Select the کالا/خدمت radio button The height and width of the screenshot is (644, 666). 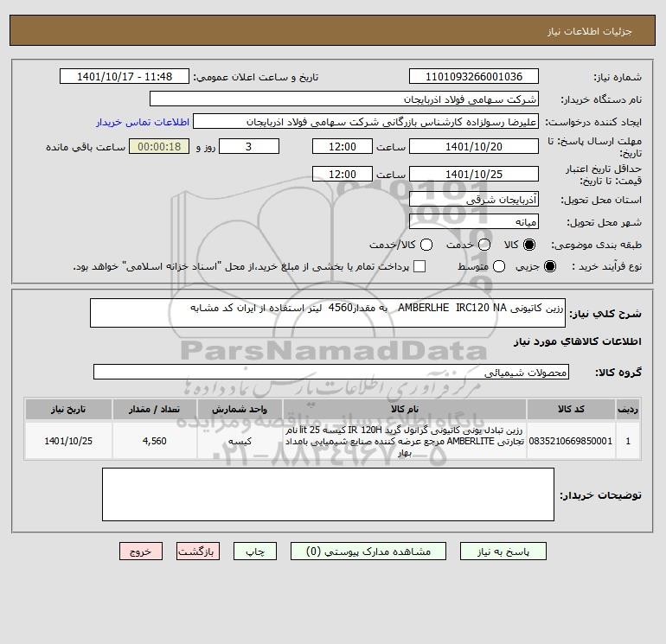(x=426, y=245)
